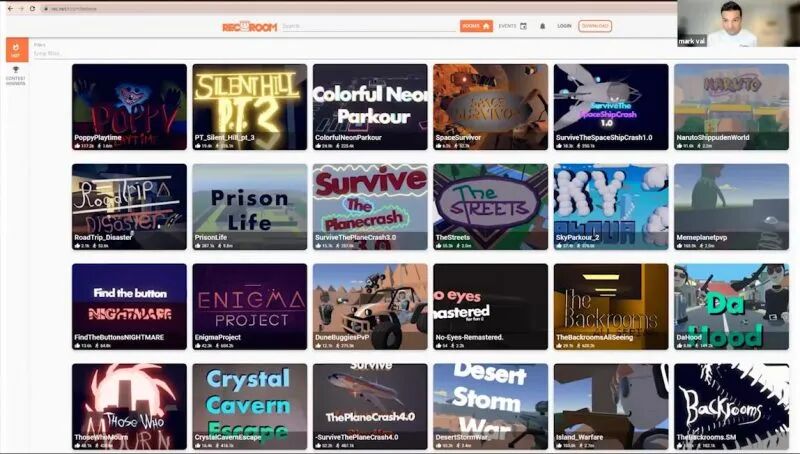Open the PrisonLife room card
800x454 pixels.
pyautogui.click(x=249, y=207)
